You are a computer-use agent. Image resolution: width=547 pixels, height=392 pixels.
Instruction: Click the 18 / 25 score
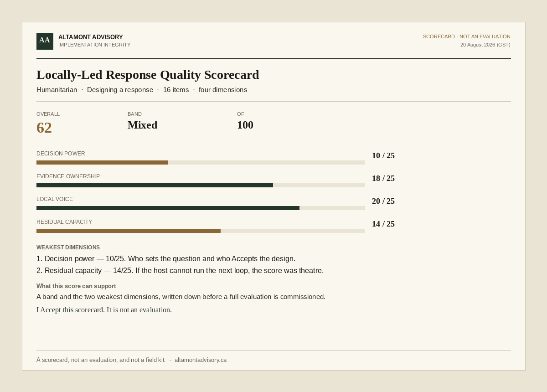[383, 178]
